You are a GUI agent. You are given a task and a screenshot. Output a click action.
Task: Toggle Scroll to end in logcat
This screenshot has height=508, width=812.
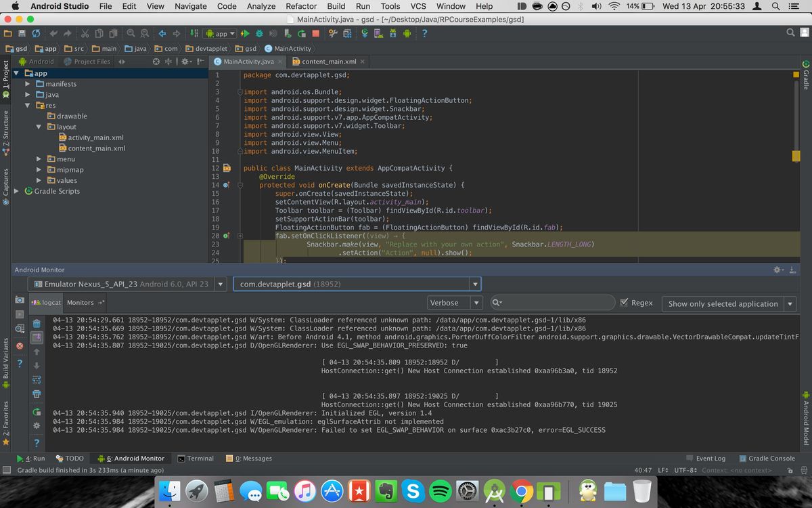37,337
